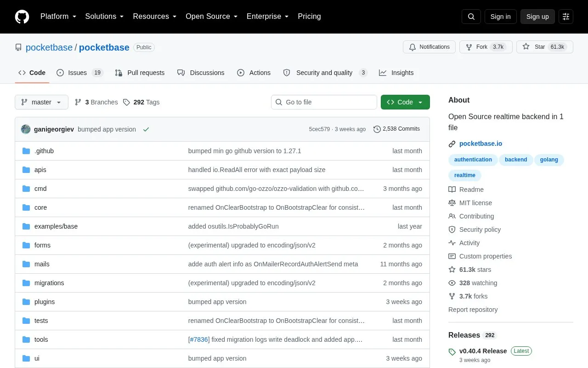Click the tag icon next to v0.40.4 Release
Viewport: 588px width, 368px height.
(452, 352)
